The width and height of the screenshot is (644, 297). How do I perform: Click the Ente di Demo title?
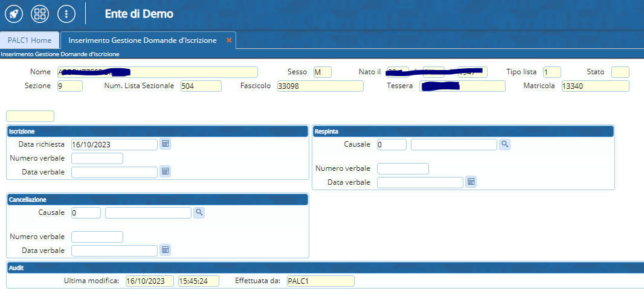tap(139, 13)
